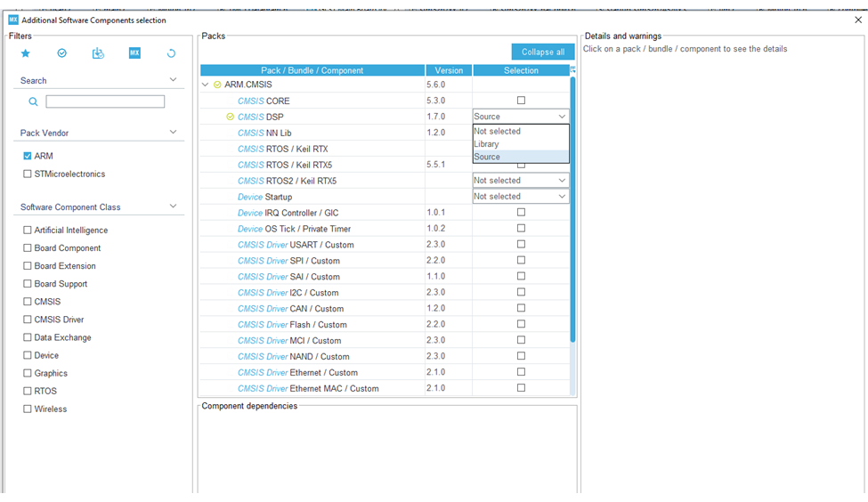Viewport: 868px width, 502px height.
Task: Select the CMSIS Driver MCI / Custom checkbox
Action: click(521, 340)
